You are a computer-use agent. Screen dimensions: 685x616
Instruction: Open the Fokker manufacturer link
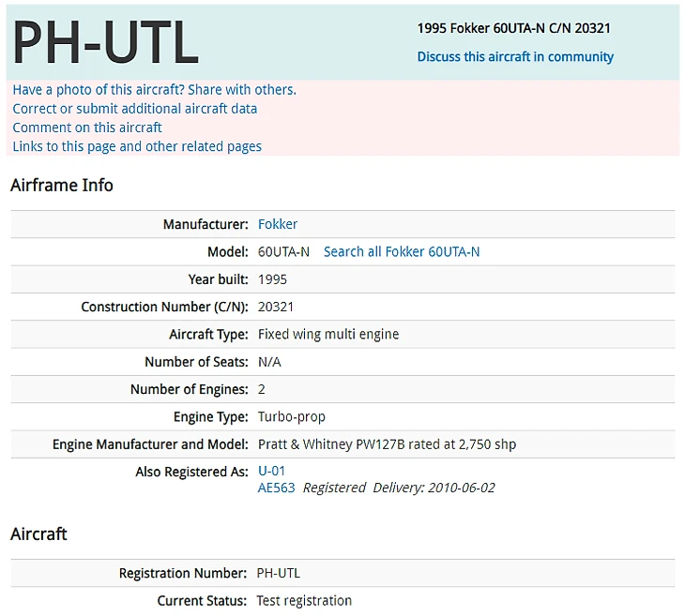pos(278,224)
